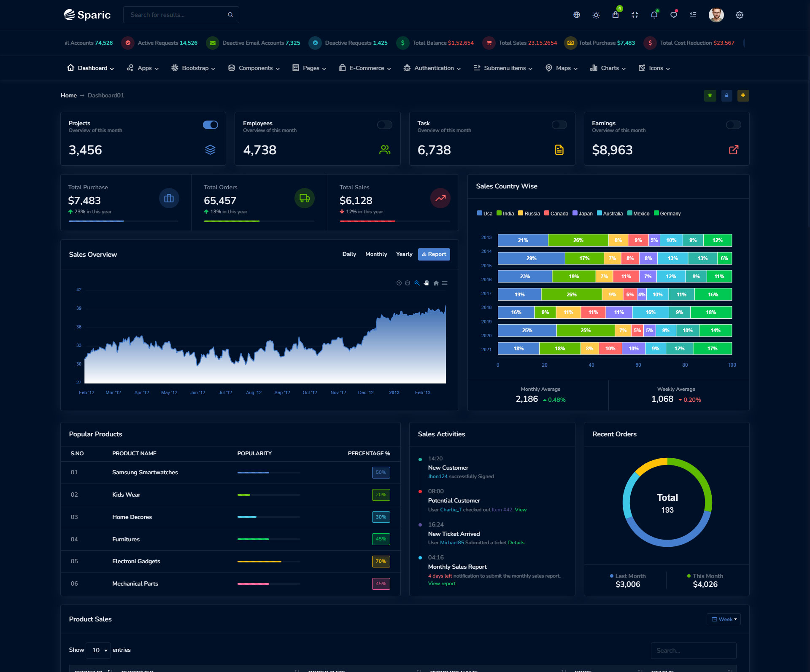Click the language globe icon
Image resolution: width=810 pixels, height=672 pixels.
pos(577,15)
